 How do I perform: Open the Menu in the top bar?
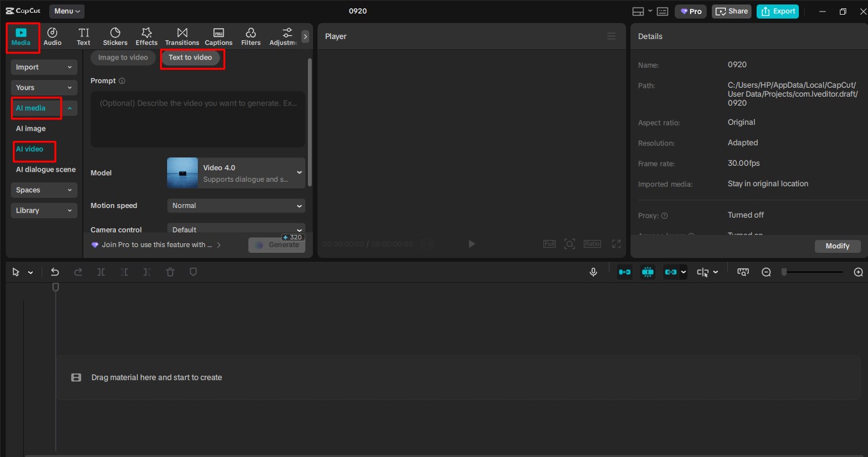[66, 11]
